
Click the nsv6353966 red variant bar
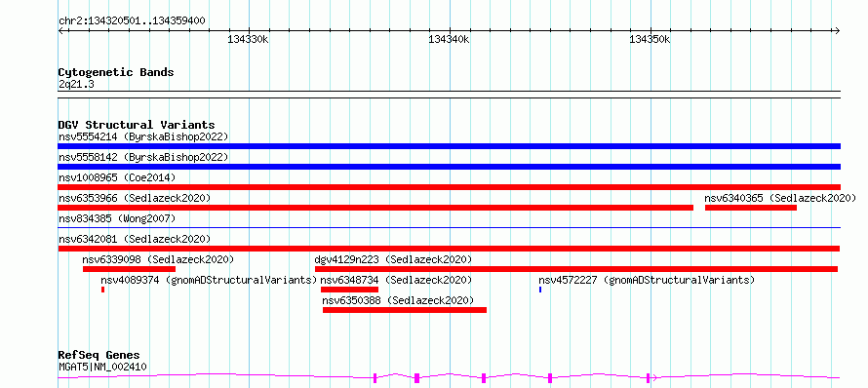(375, 208)
